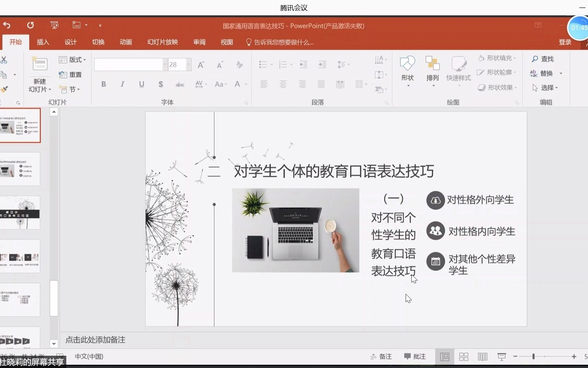Decrease font size with the smaller A icon

coord(220,65)
